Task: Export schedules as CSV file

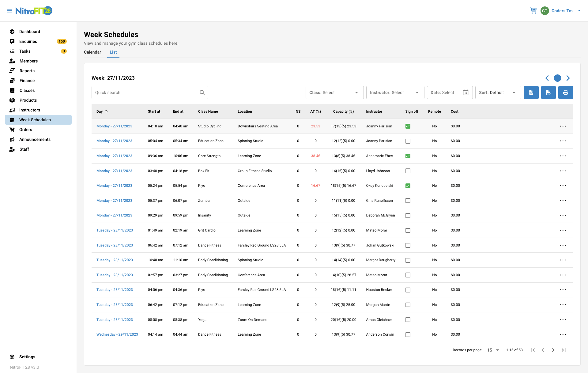Action: pos(531,92)
